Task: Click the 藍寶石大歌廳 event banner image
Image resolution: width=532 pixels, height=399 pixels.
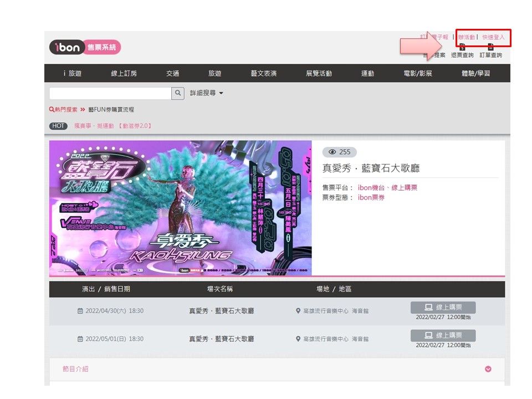Action: [181, 208]
